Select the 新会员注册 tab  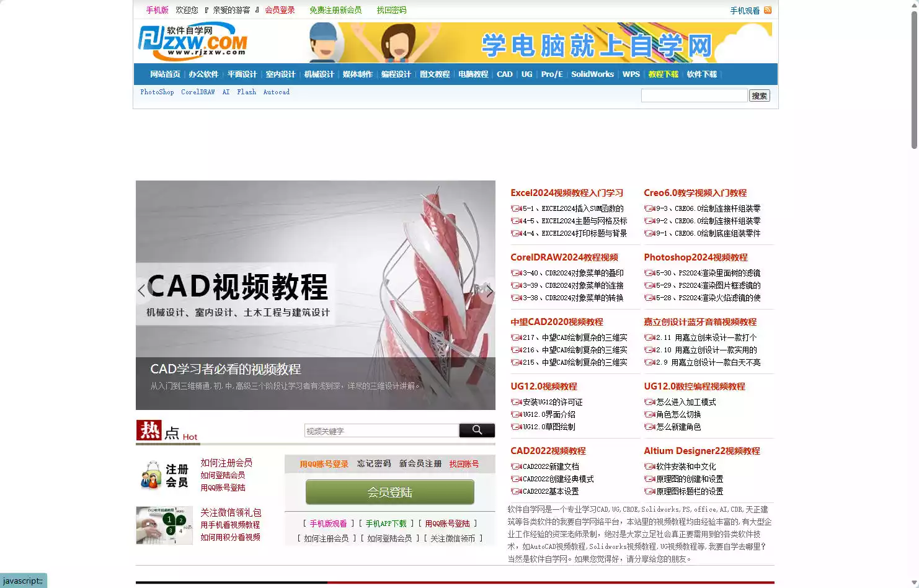(x=420, y=463)
